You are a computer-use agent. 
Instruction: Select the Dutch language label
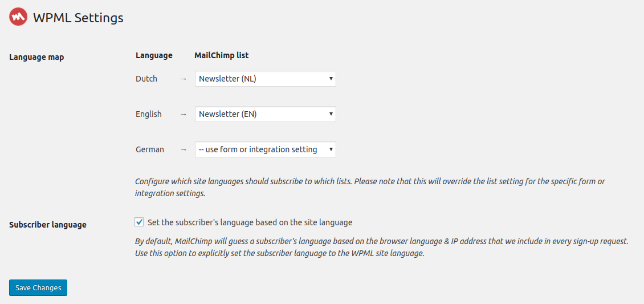146,79
